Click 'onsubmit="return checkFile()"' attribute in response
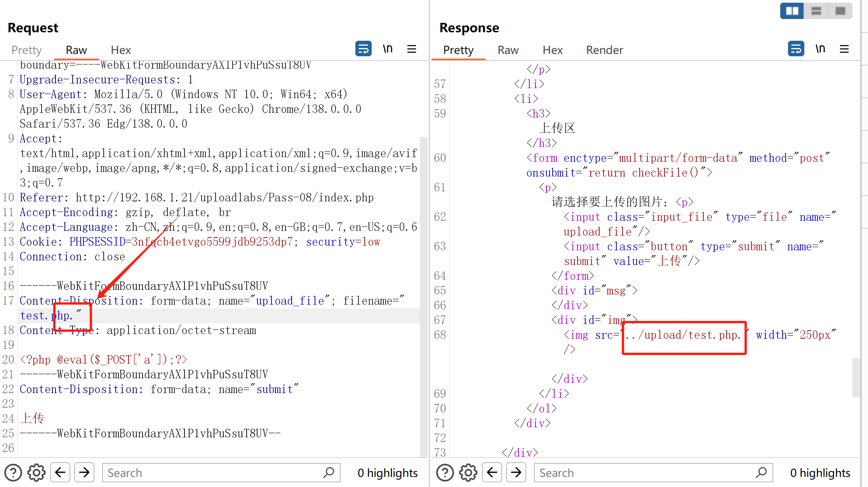 click(619, 173)
